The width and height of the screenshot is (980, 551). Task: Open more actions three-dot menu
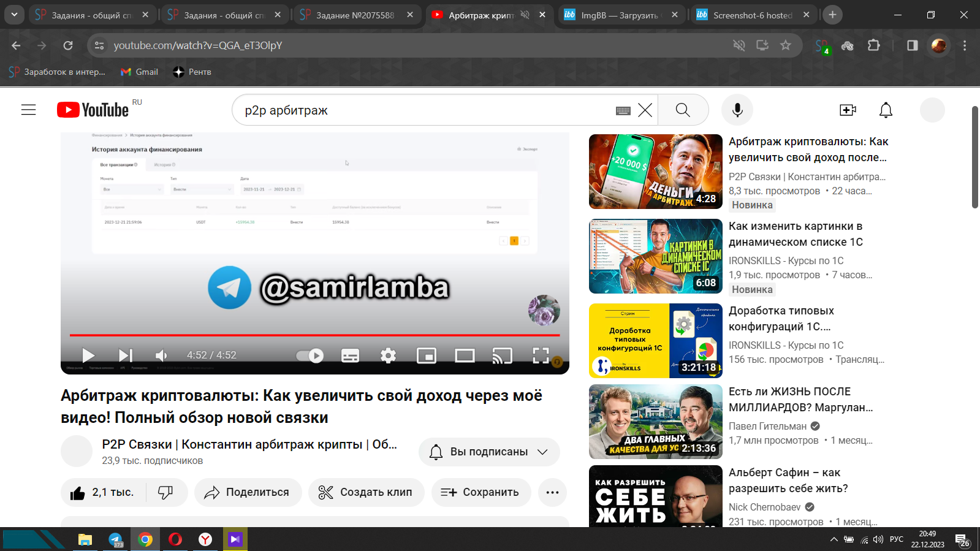(552, 492)
